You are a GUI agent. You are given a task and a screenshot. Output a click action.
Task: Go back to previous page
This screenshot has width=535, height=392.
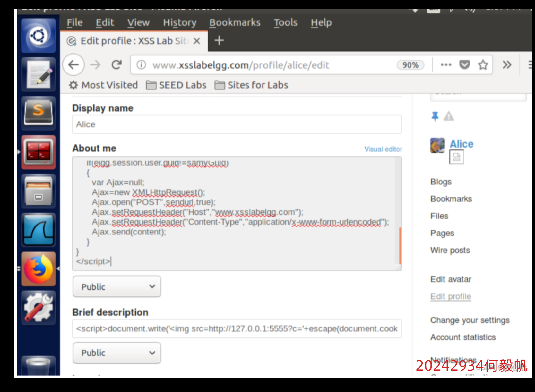pos(73,65)
